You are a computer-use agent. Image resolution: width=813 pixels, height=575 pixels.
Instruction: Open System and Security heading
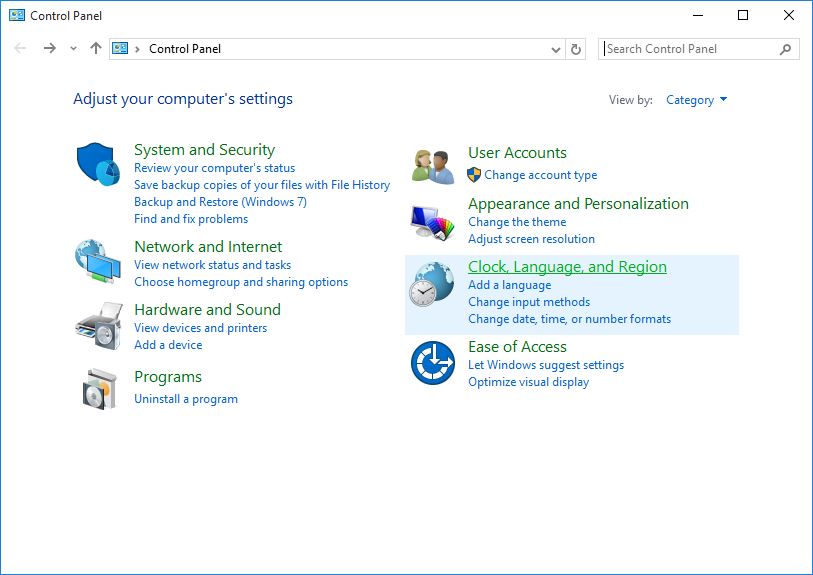coord(204,150)
